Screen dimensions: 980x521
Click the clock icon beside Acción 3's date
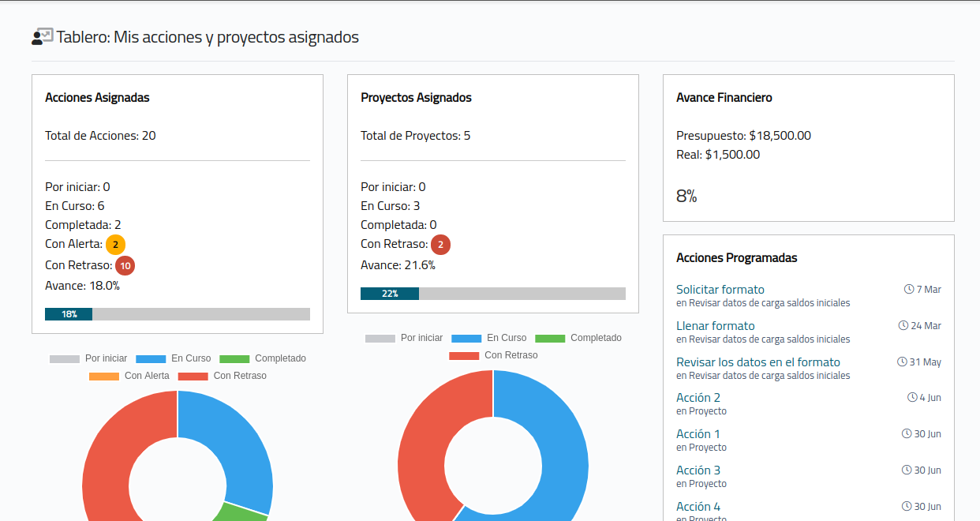907,470
